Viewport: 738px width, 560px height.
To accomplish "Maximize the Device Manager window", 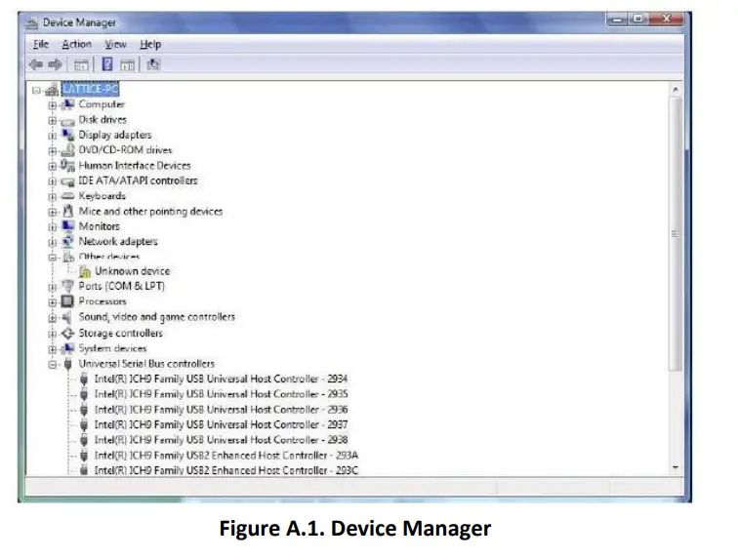I will (638, 20).
